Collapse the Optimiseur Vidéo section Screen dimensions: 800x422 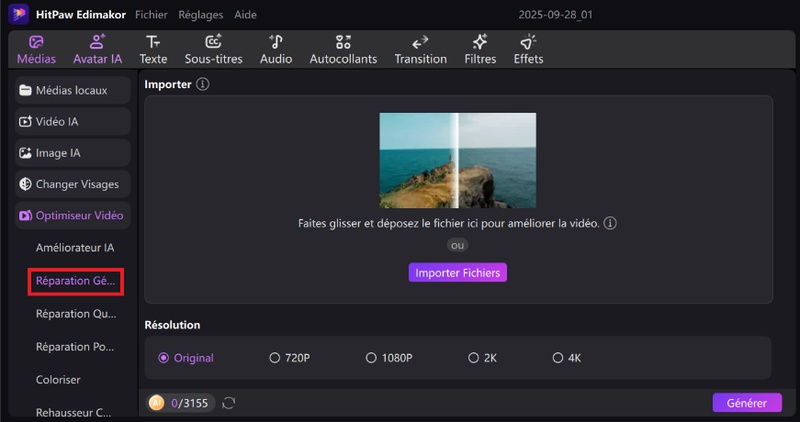point(72,215)
